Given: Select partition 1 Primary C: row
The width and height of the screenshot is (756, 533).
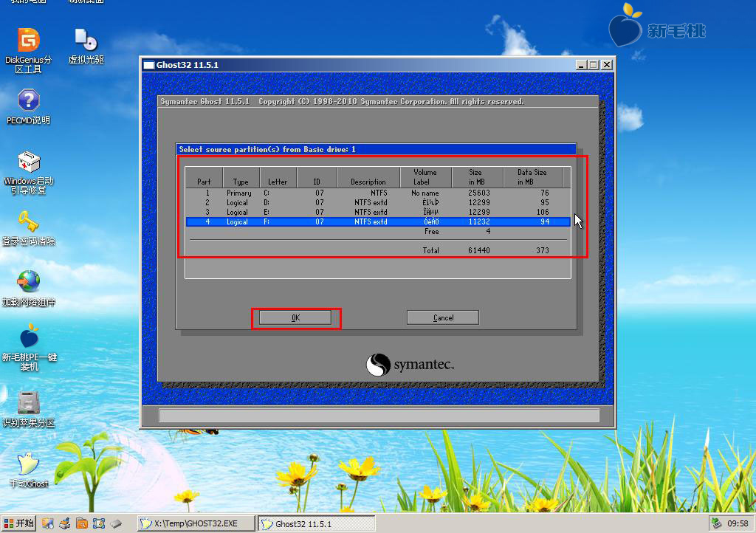Looking at the screenshot, I should click(378, 193).
